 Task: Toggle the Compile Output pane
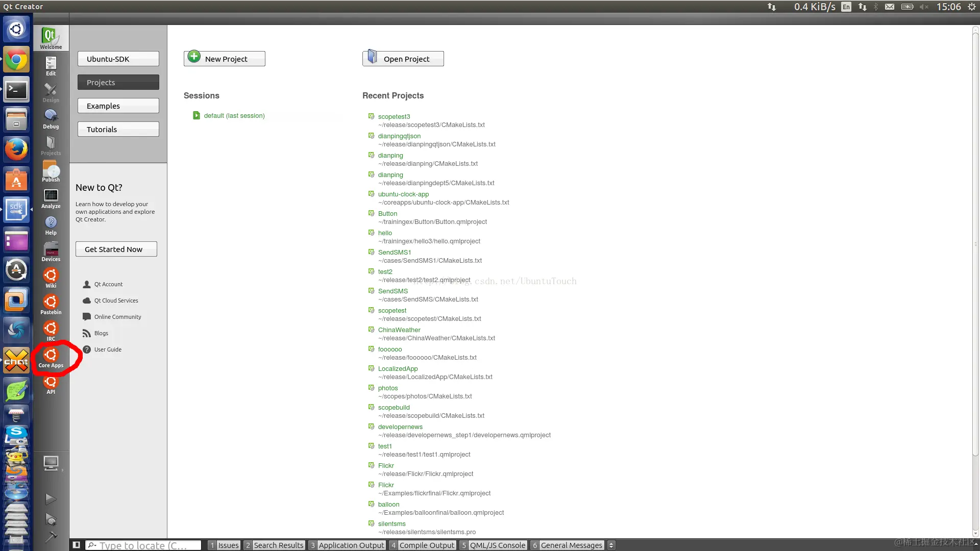click(x=422, y=545)
